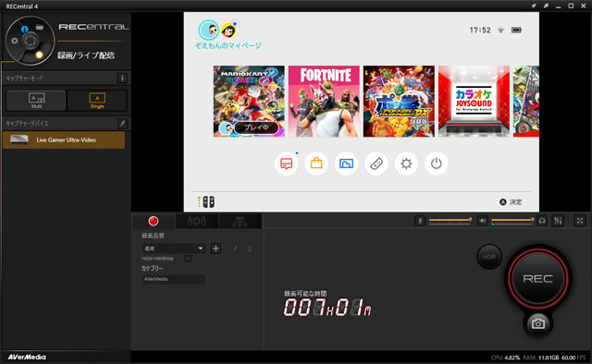Screen dimensions: 592x364
Task: Click the Pokken Tournament DX tile
Action: (399, 101)
